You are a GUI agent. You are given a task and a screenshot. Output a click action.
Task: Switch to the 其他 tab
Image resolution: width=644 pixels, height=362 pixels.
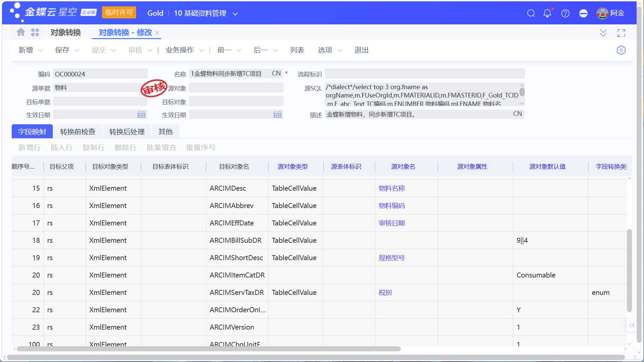tap(166, 132)
